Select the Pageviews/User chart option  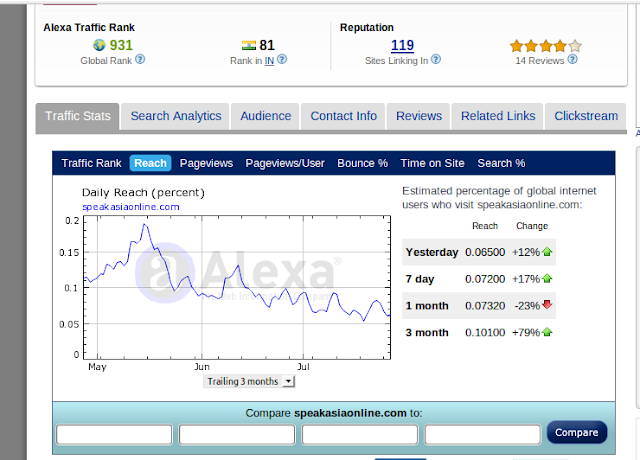point(285,163)
